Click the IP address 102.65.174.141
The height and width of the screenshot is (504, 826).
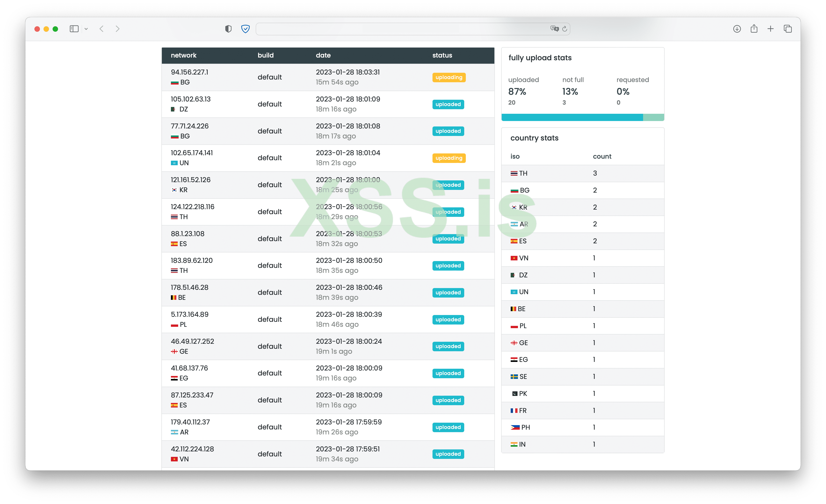point(192,153)
